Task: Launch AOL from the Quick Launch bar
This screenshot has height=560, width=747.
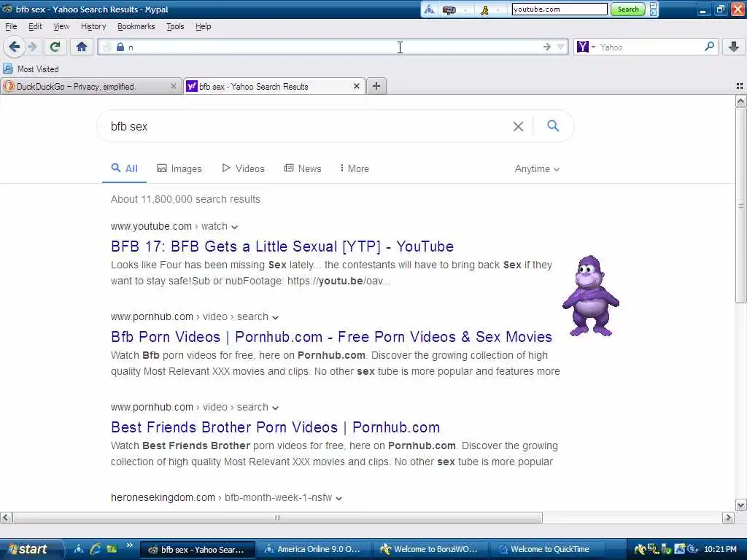Action: [x=79, y=549]
